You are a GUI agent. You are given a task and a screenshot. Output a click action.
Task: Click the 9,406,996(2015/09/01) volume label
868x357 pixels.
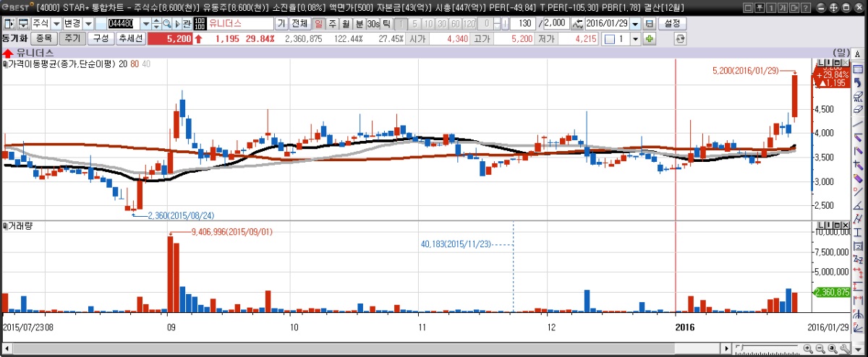point(230,232)
